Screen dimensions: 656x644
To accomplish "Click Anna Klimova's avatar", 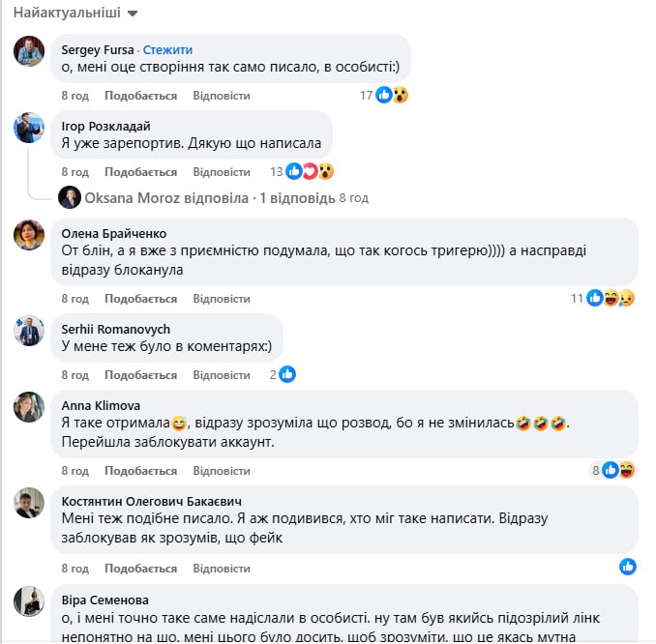I will [29, 406].
